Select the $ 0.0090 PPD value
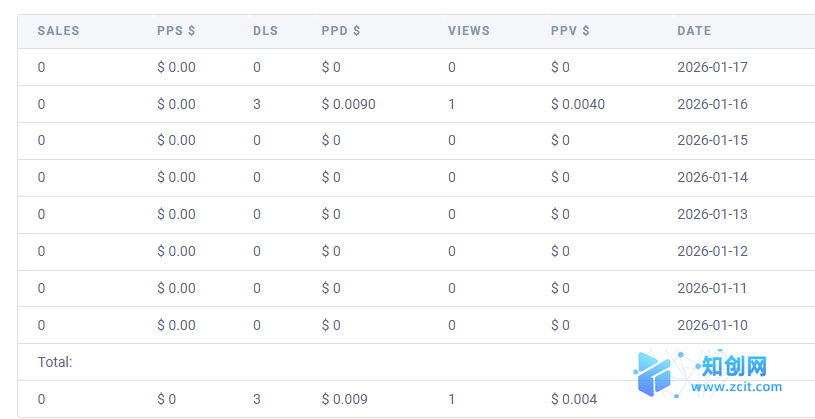The width and height of the screenshot is (815, 419). coord(348,104)
